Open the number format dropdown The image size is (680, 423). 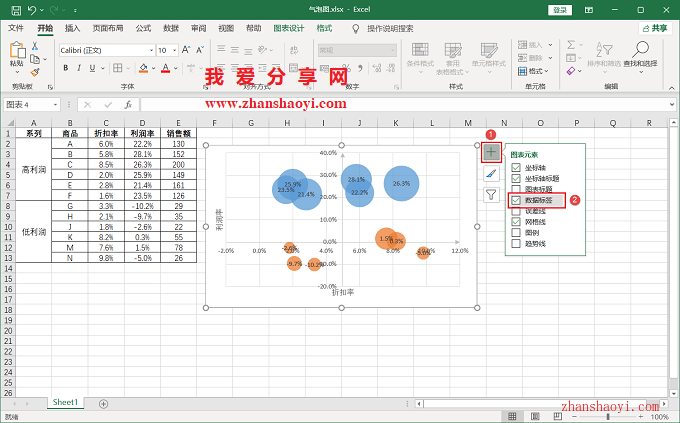(x=392, y=50)
